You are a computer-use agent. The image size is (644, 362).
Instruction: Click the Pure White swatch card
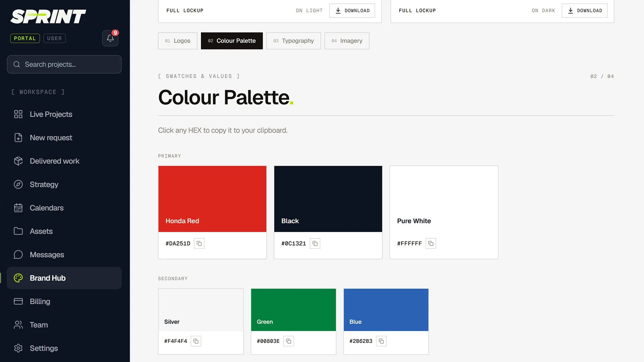pyautogui.click(x=444, y=212)
